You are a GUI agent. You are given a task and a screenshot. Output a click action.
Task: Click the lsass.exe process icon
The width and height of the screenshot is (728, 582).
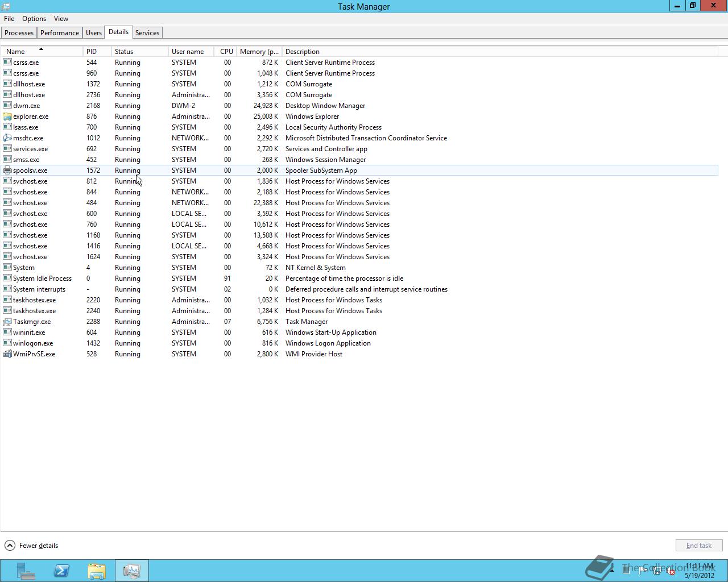(7, 127)
